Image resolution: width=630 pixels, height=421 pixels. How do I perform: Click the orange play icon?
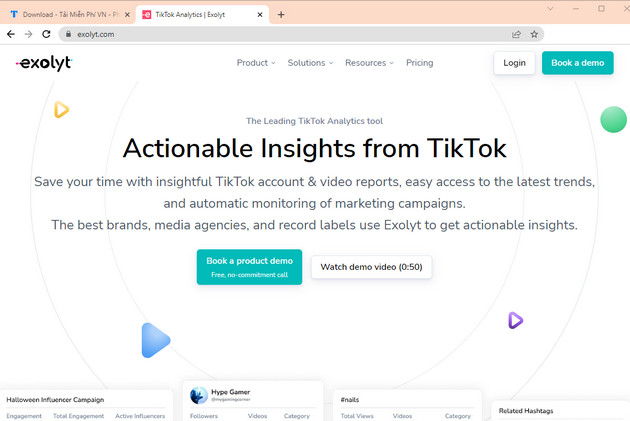tap(61, 110)
